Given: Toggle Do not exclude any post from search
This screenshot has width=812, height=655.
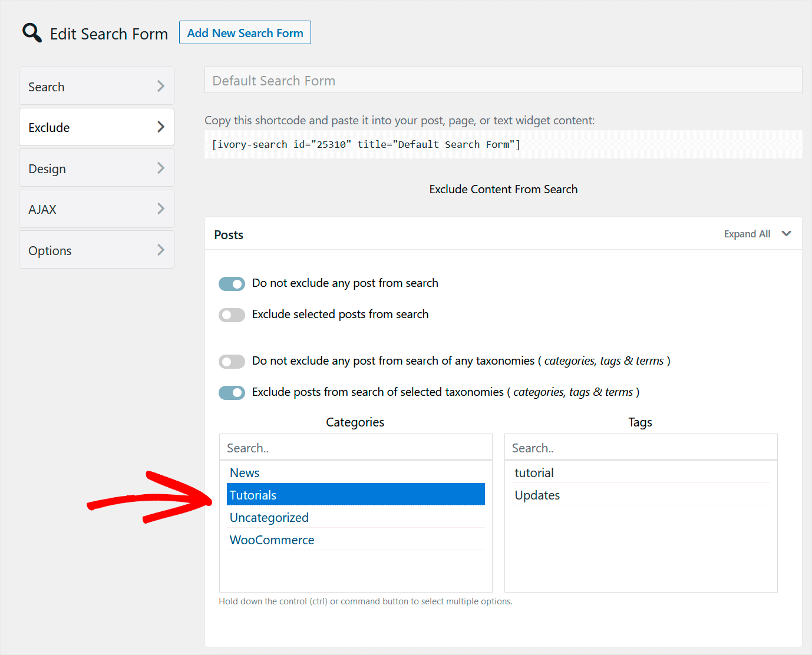Looking at the screenshot, I should 232,283.
